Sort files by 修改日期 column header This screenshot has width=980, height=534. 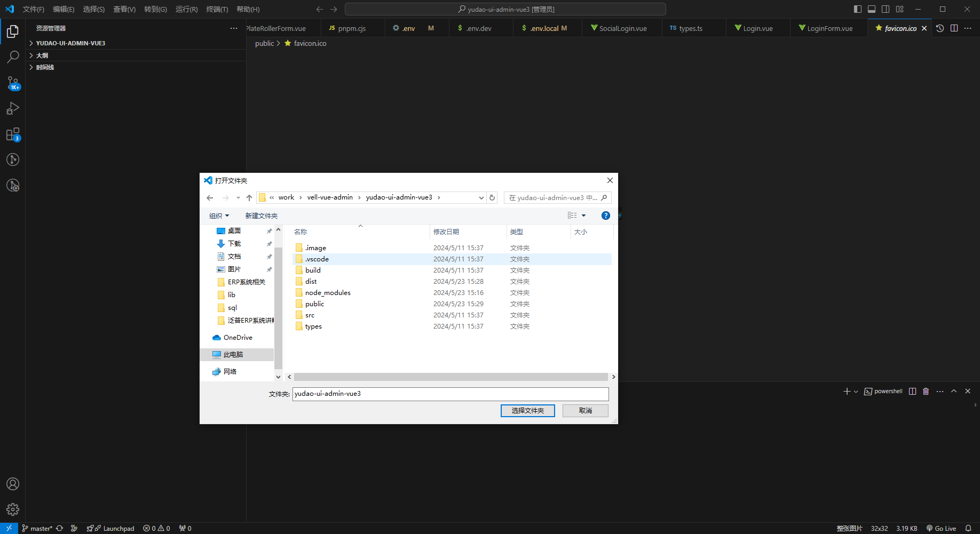pos(468,232)
